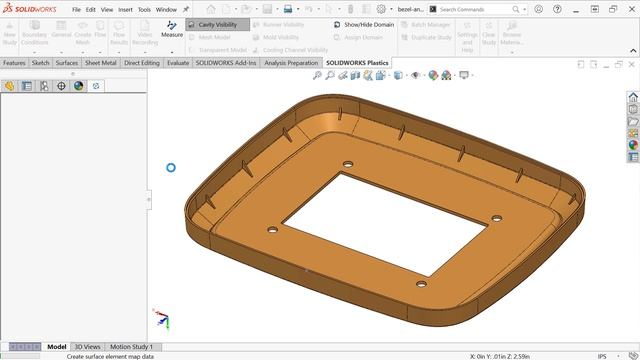
Task: Open DimXpertManager tab
Action: point(61,86)
